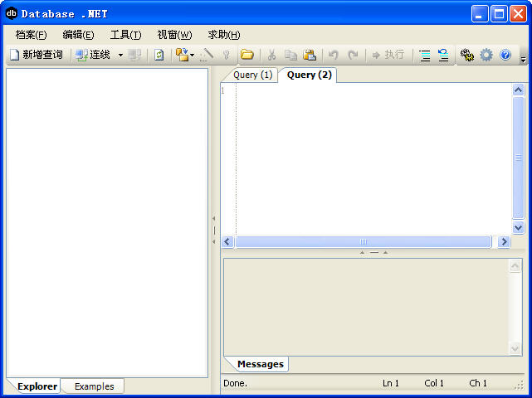Click the grayed-out pencil edit icon
Viewport: 532px width, 398px height.
click(x=207, y=55)
